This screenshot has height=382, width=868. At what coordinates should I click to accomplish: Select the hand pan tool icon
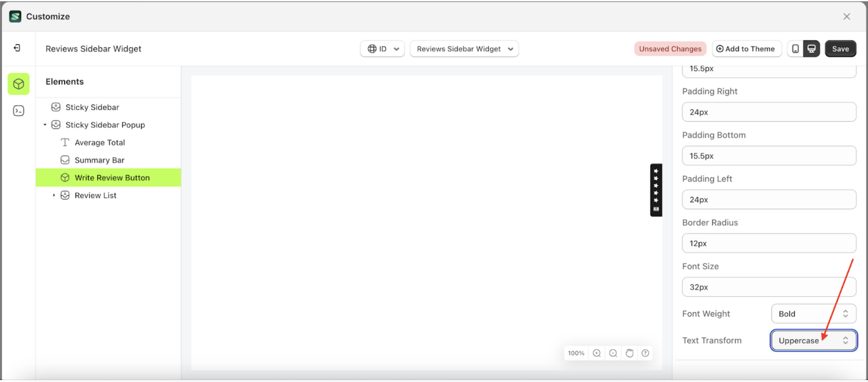coord(629,353)
